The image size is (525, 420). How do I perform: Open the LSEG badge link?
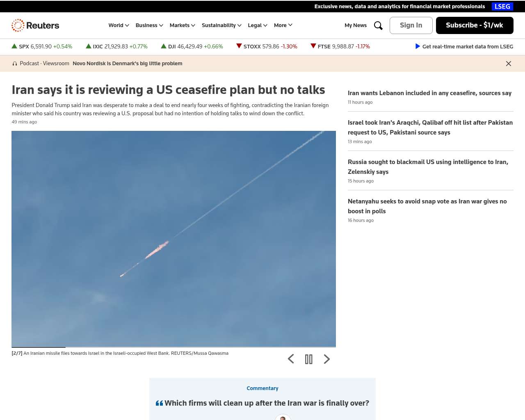(x=502, y=7)
